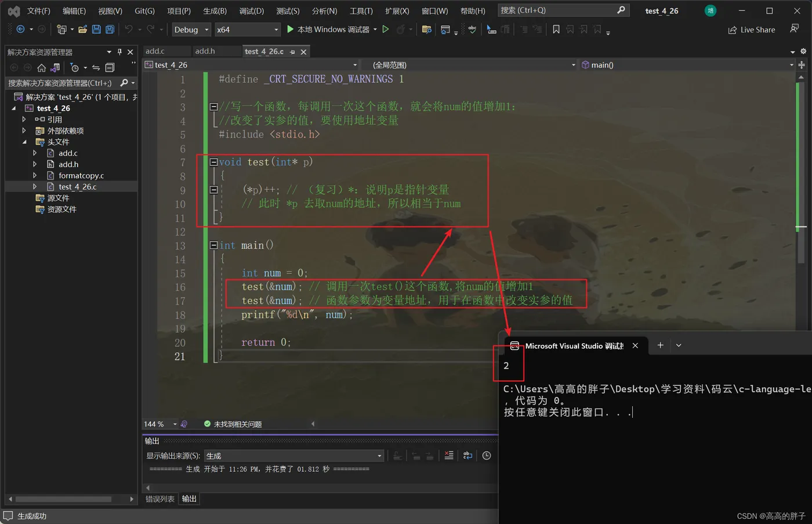Expand the 引用 node in solution tree
Image resolution: width=812 pixels, height=524 pixels.
[24, 120]
